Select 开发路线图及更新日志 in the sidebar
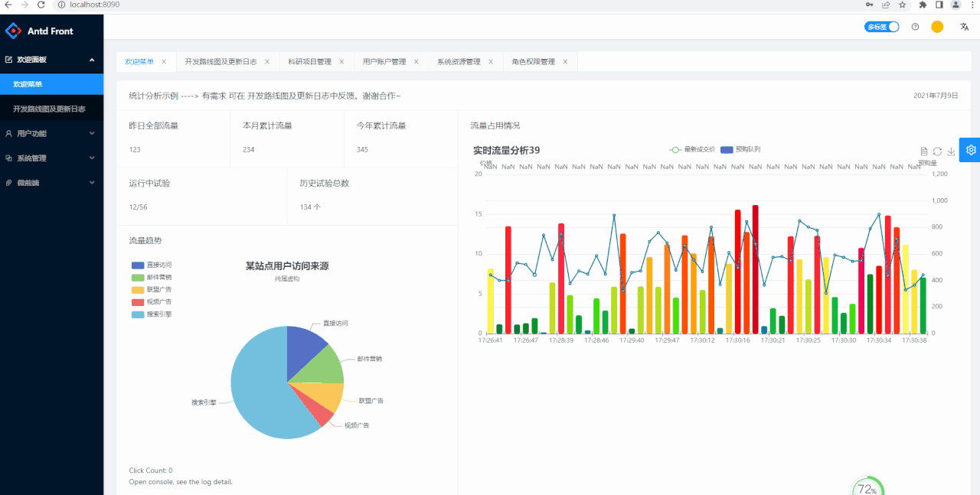Viewport: 980px width, 495px height. [x=51, y=109]
